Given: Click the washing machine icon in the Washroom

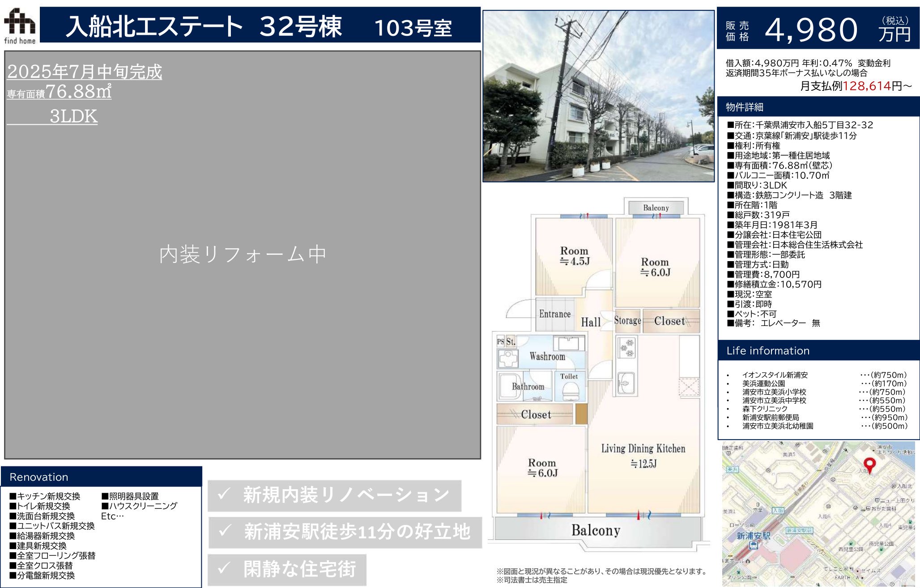Looking at the screenshot, I should [508, 359].
